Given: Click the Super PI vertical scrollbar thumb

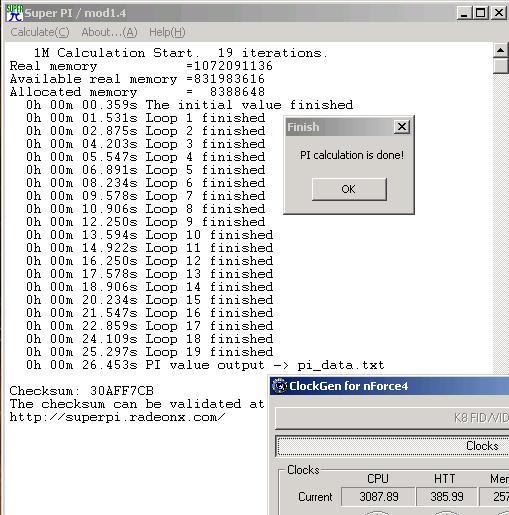Looking at the screenshot, I should (500, 66).
